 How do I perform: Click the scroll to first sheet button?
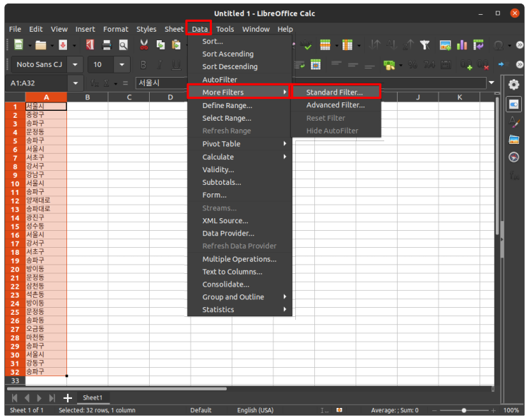coord(15,398)
